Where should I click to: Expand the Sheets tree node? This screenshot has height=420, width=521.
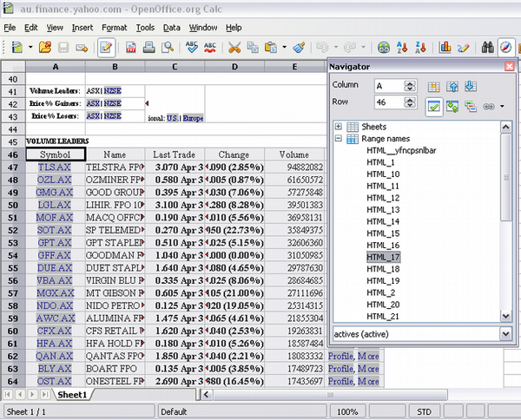[339, 127]
